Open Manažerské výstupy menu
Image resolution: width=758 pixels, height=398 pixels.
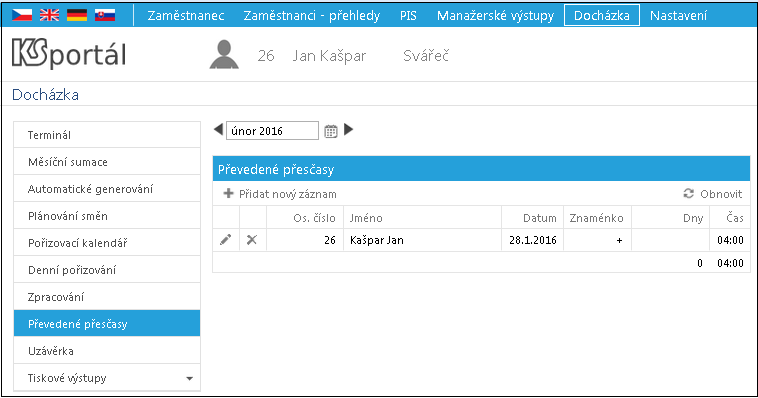pyautogui.click(x=496, y=15)
